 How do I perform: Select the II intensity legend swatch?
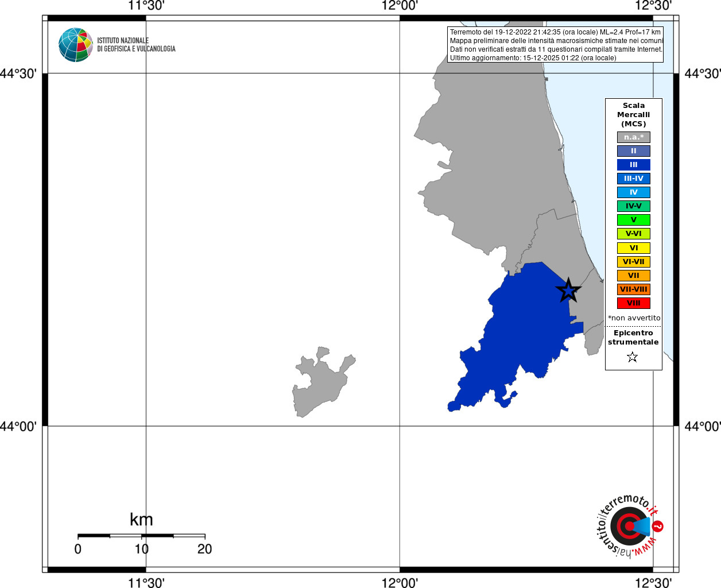pos(634,151)
